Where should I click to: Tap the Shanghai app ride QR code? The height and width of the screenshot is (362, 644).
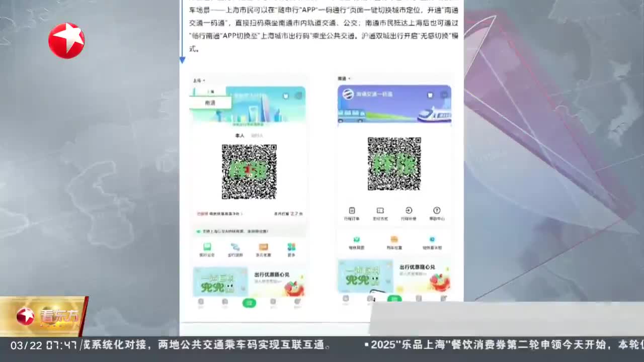pos(249,171)
